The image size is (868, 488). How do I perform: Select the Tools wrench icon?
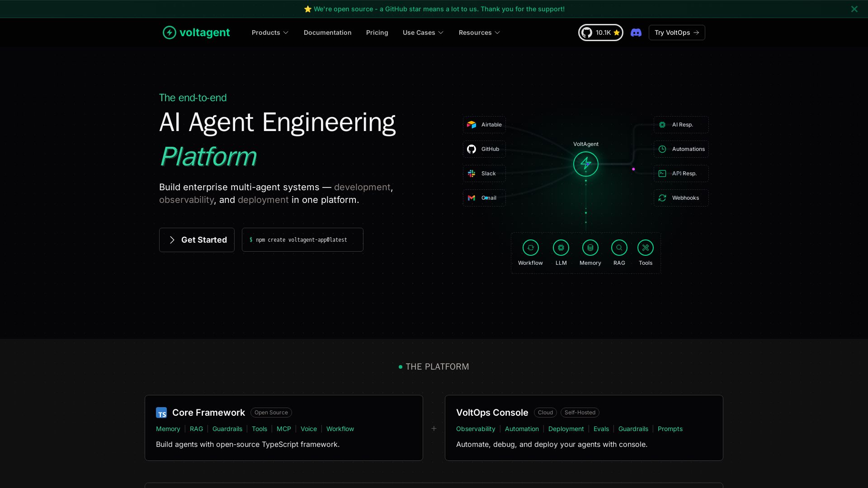(646, 248)
